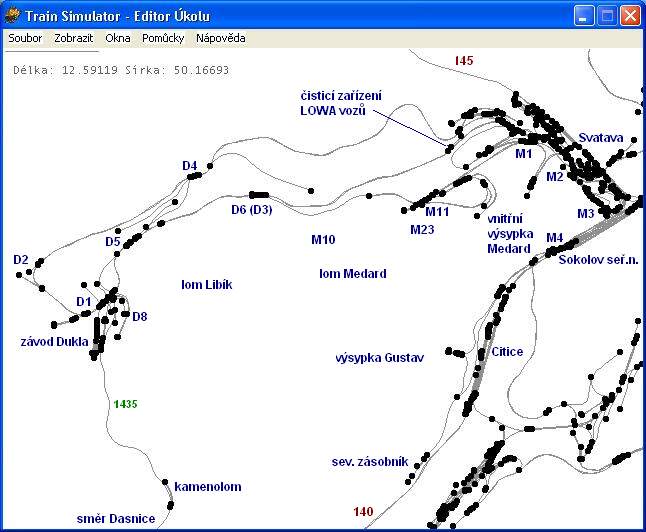Open the Okna menu
Image resolution: width=646 pixels, height=532 pixels.
coord(118,38)
